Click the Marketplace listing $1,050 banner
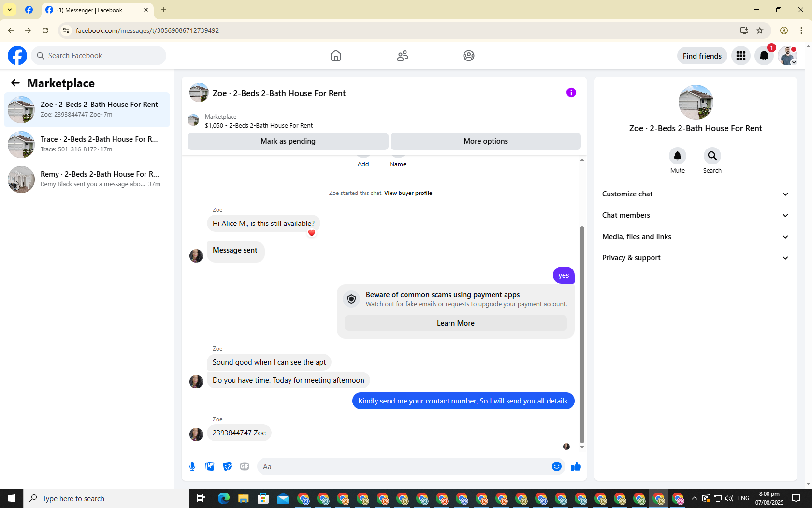The width and height of the screenshot is (812, 508). click(384, 120)
